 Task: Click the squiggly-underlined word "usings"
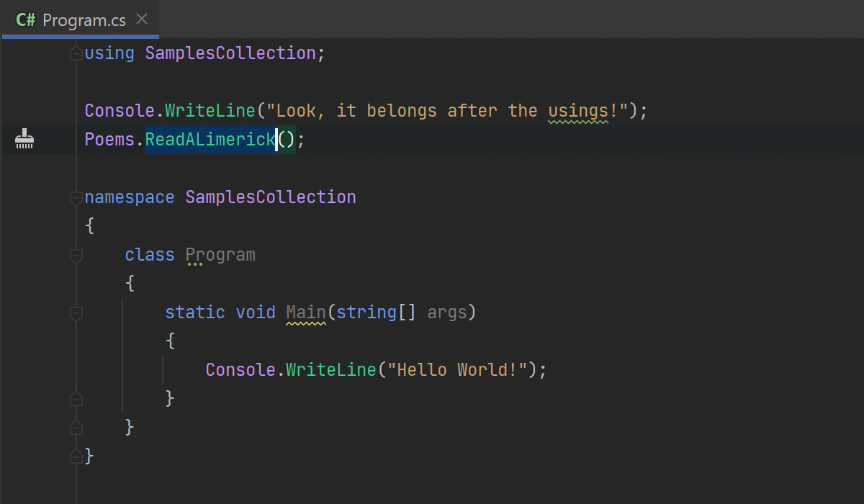578,111
